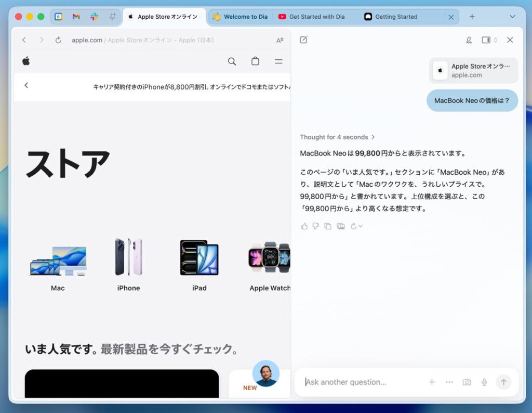
Task: Expand the Thought for 4 seconds section
Action: click(x=337, y=137)
